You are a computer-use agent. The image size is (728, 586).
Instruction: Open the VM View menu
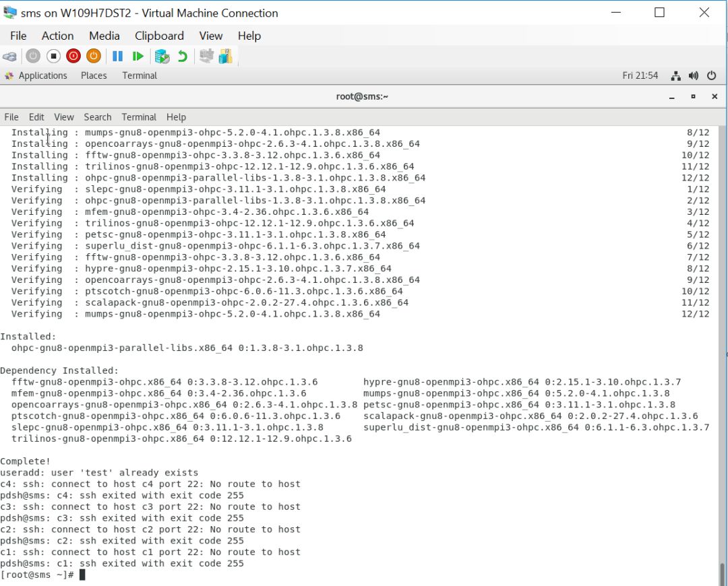click(x=211, y=36)
